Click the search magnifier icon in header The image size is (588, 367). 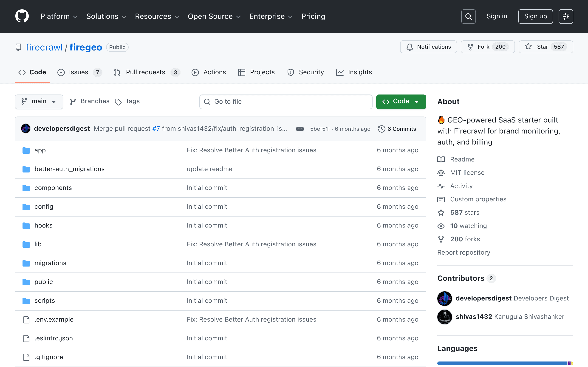(468, 17)
